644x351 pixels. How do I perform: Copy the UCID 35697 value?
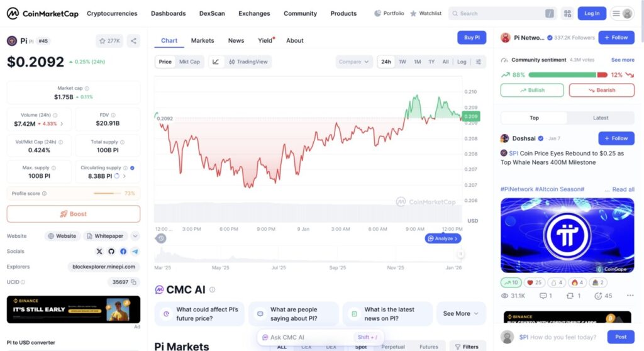135,282
